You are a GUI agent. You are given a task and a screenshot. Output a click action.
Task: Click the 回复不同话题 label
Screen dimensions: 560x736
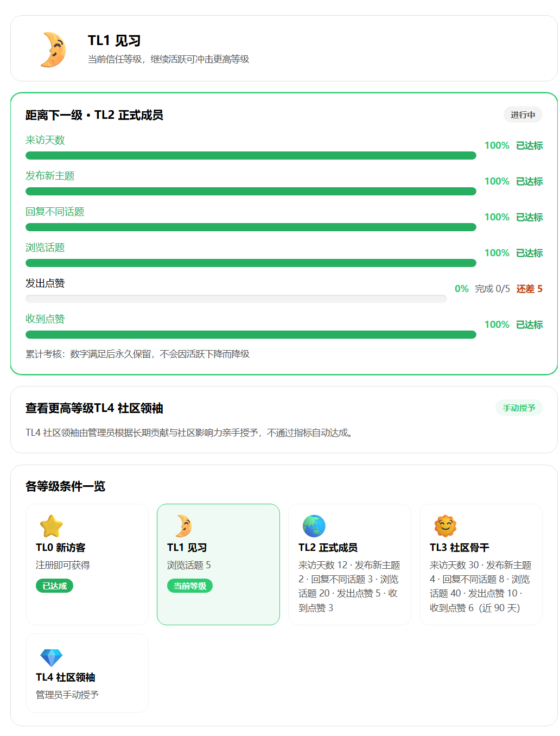coord(55,212)
